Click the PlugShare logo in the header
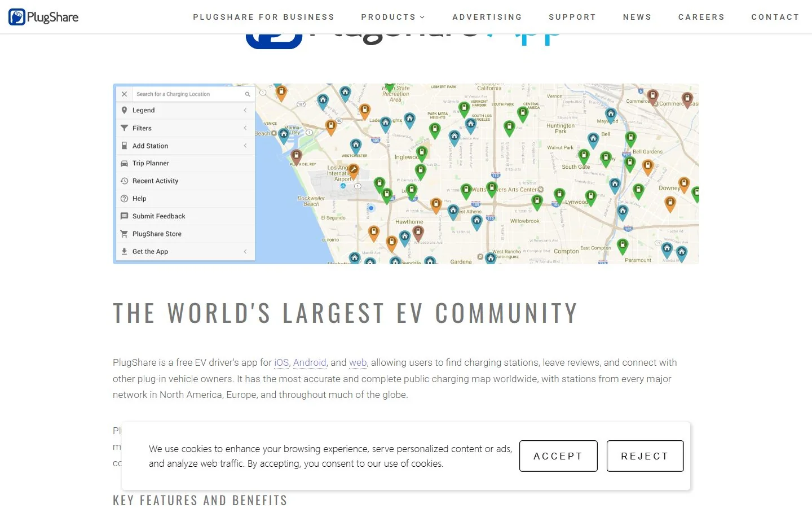The image size is (812, 508). pos(43,17)
